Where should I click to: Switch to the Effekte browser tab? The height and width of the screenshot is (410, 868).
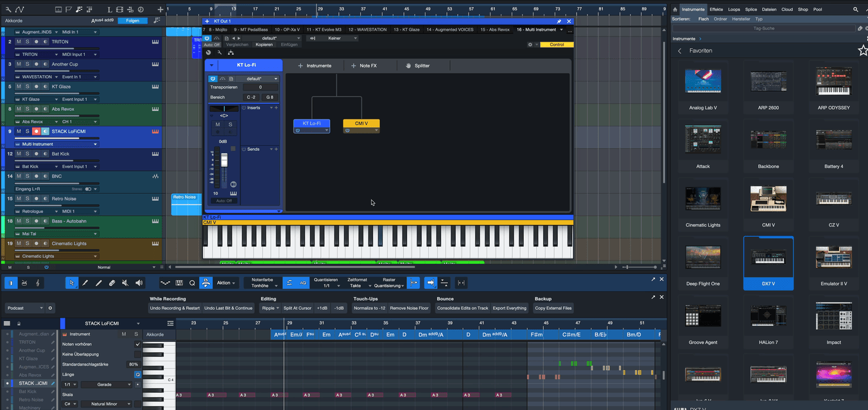coord(716,10)
